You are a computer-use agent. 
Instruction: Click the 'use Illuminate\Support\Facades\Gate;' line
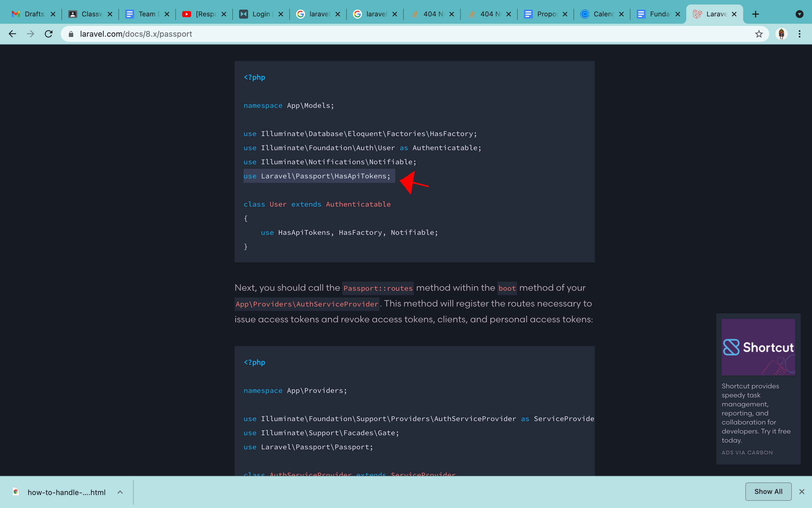(321, 433)
